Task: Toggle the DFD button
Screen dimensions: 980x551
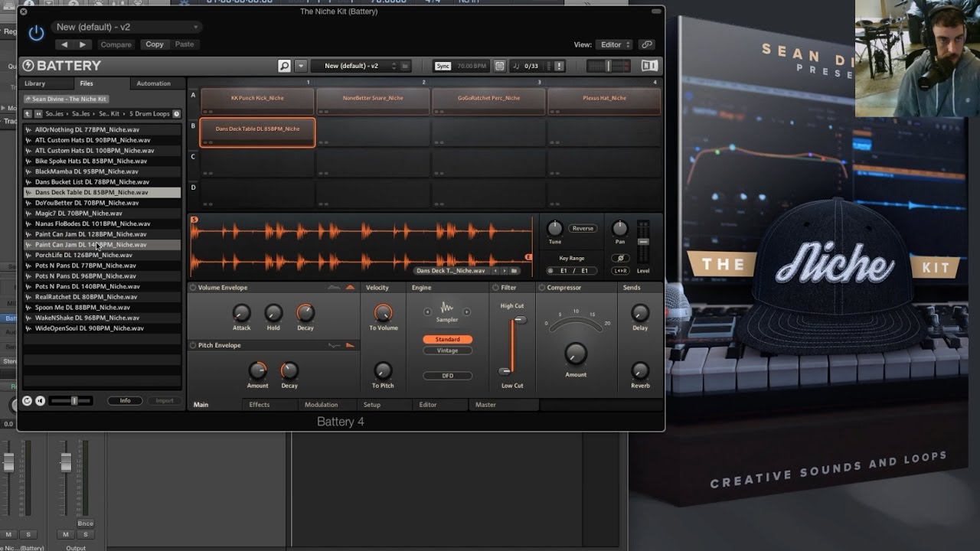Action: pos(447,376)
